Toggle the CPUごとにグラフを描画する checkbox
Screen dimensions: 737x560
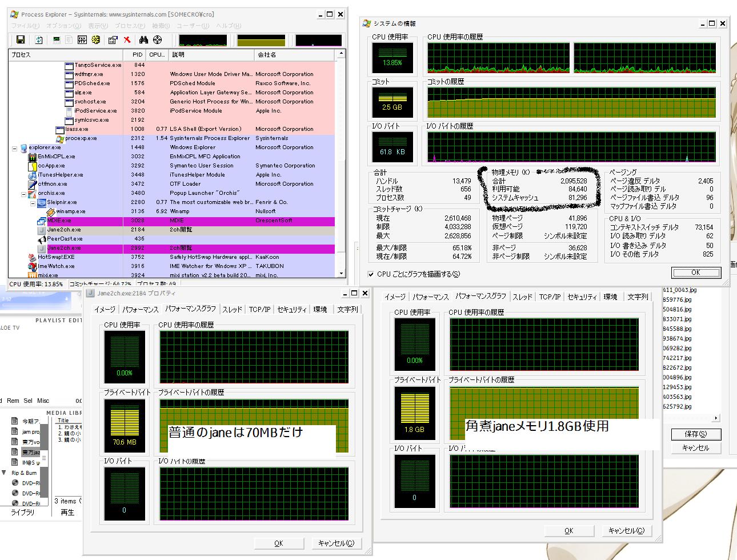click(371, 274)
